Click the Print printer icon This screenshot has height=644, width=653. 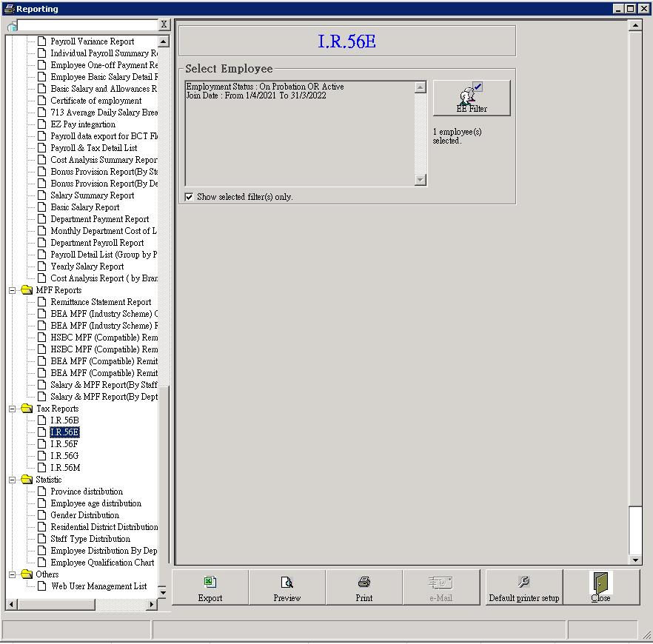364,583
